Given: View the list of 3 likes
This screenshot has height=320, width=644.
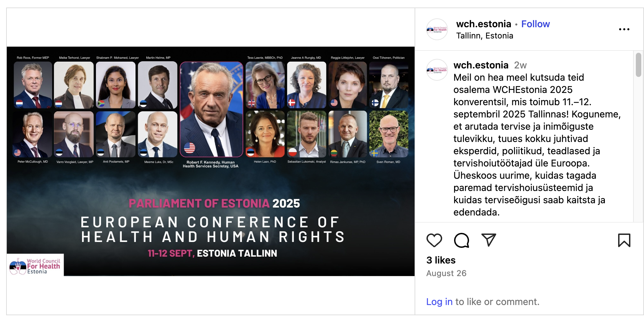Looking at the screenshot, I should tap(441, 260).
